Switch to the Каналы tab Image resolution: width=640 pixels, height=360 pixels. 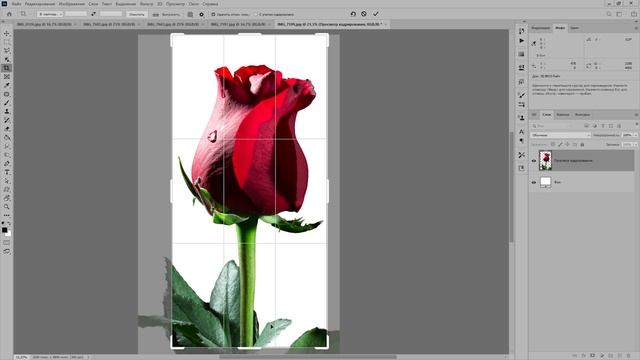[x=562, y=115]
